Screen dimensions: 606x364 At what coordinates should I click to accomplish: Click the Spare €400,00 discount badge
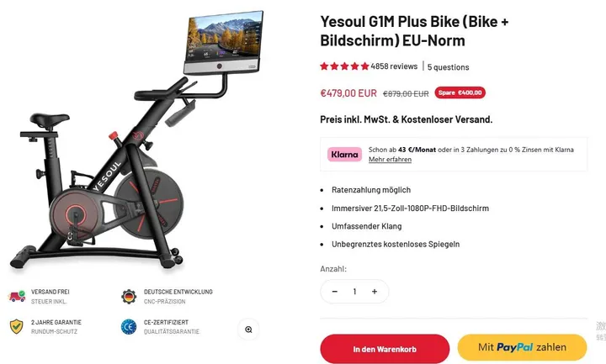(460, 92)
